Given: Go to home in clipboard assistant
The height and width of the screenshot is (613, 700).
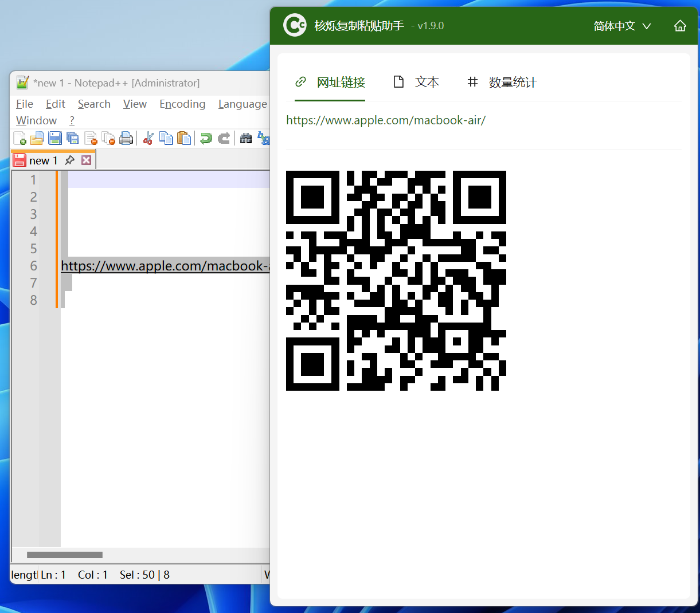Looking at the screenshot, I should tap(680, 26).
